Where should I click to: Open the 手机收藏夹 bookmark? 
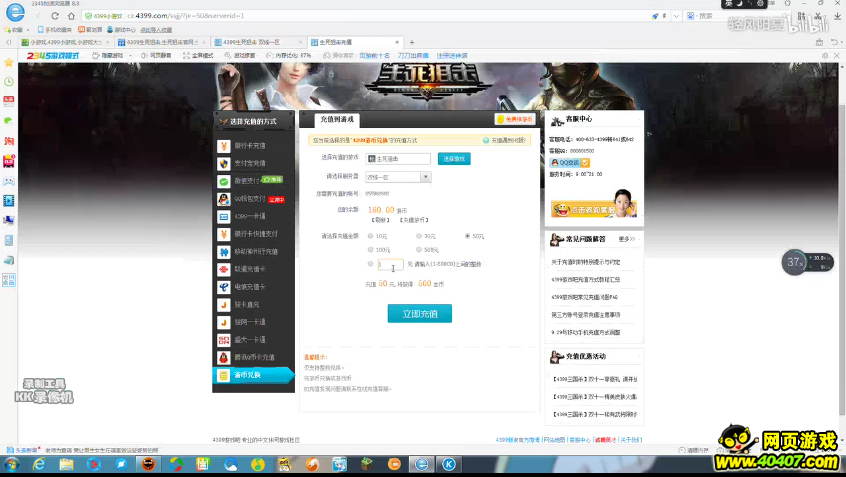click(54, 30)
